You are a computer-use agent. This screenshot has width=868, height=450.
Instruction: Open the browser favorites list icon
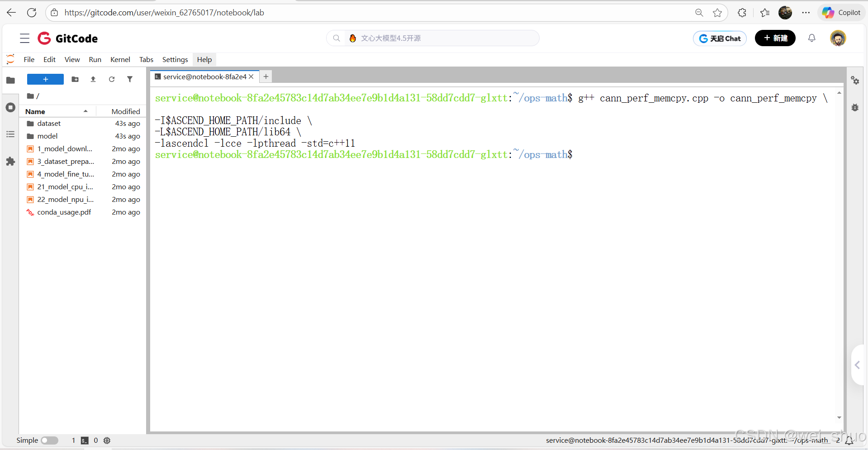(x=765, y=13)
